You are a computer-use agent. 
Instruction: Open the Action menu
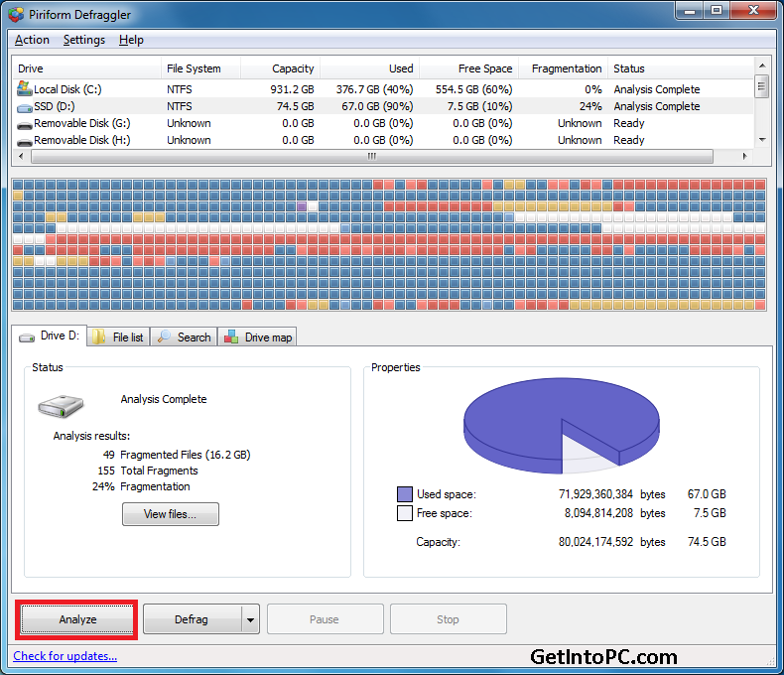coord(32,40)
